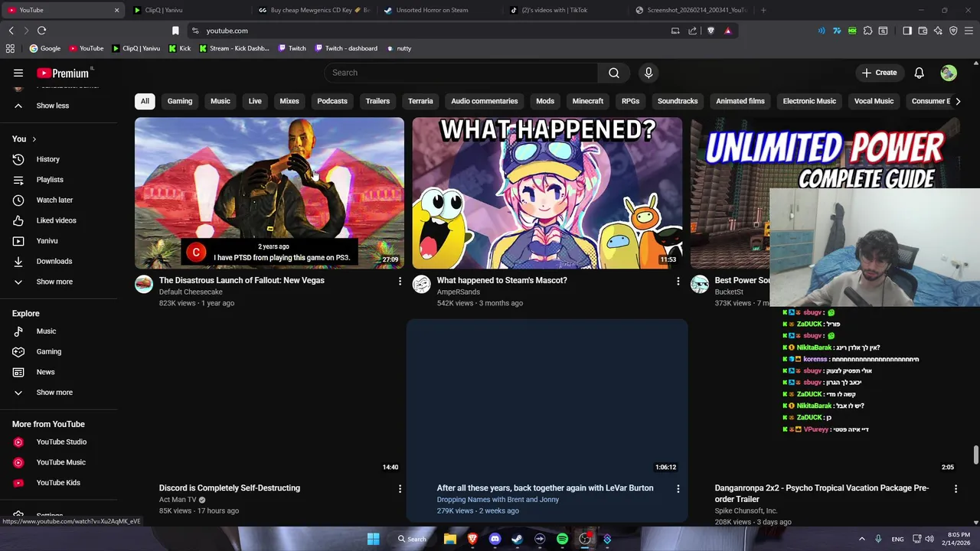
Task: Open YouTube Kids link
Action: [x=58, y=483]
